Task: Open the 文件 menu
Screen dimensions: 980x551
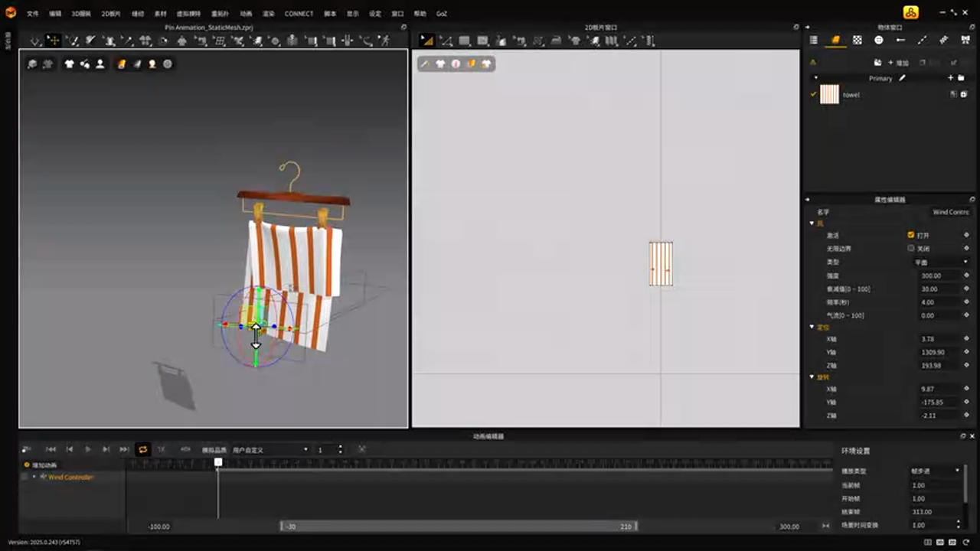Action: point(33,14)
